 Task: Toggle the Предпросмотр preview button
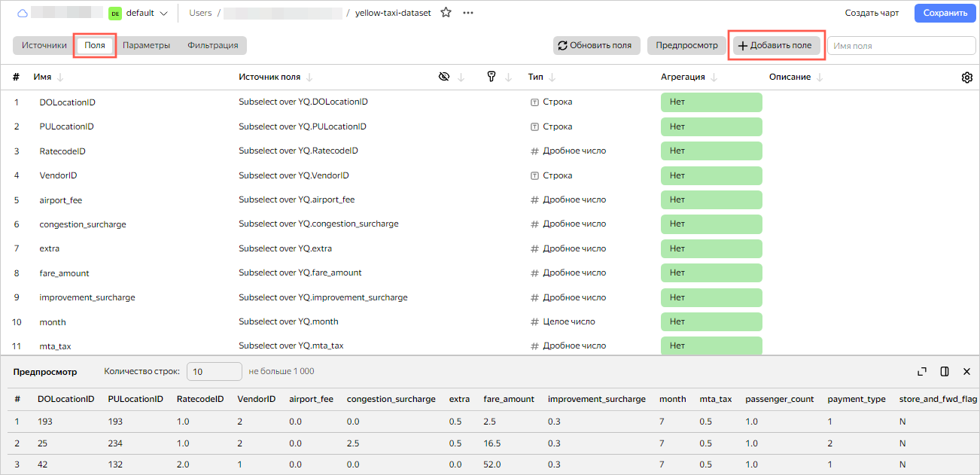point(686,45)
